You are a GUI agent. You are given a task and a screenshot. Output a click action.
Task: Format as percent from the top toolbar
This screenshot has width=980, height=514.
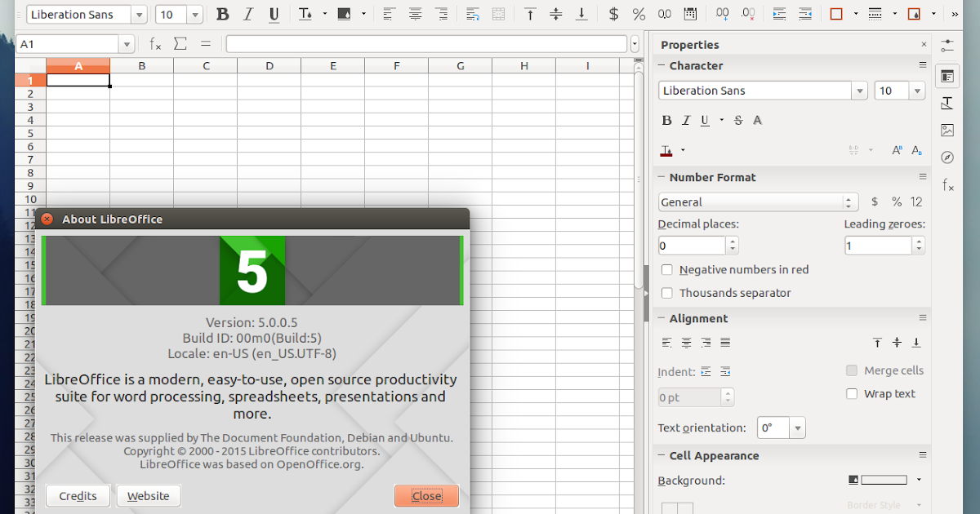639,15
